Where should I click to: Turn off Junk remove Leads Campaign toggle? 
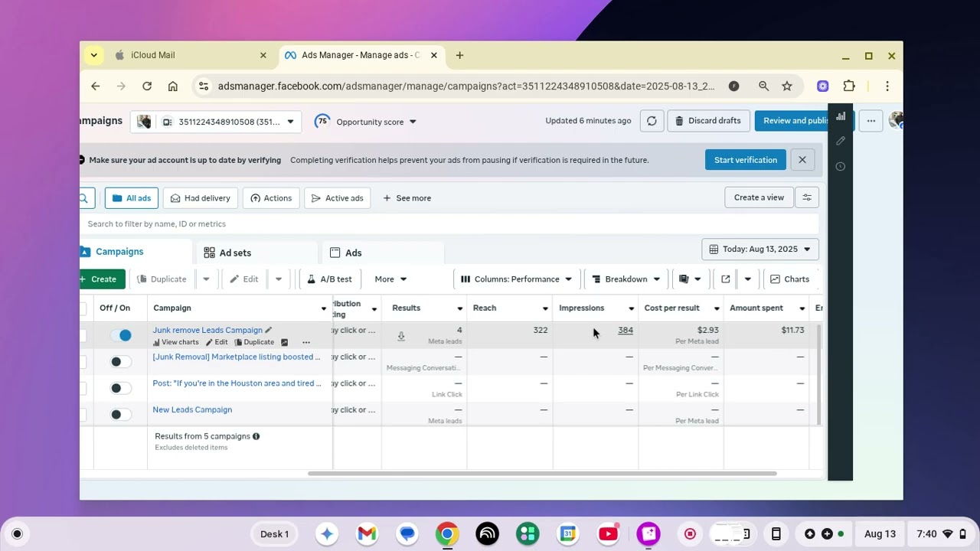pos(121,335)
